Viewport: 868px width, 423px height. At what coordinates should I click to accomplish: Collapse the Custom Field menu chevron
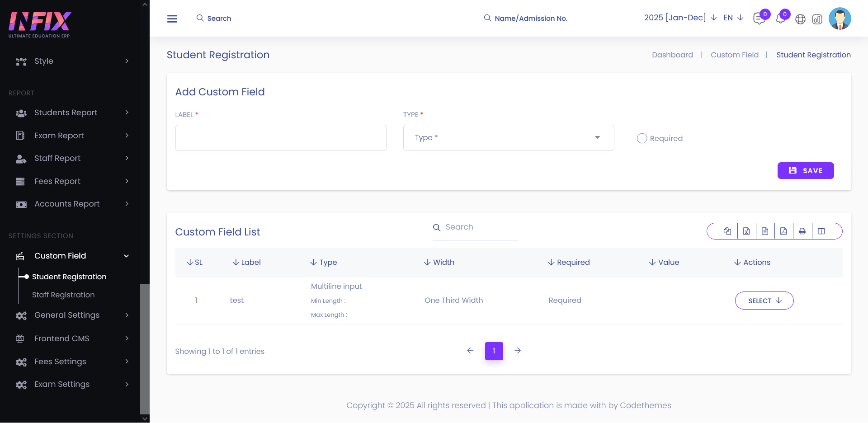pos(127,256)
